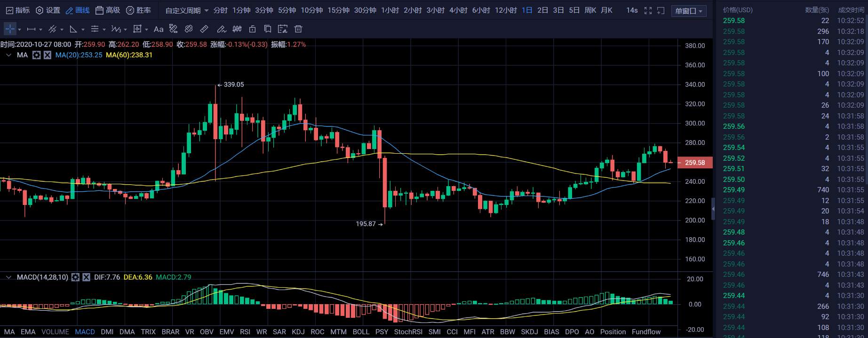This screenshot has height=338, width=868.
Task: Expand the crosshair tool dropdown arrow
Action: click(19, 30)
